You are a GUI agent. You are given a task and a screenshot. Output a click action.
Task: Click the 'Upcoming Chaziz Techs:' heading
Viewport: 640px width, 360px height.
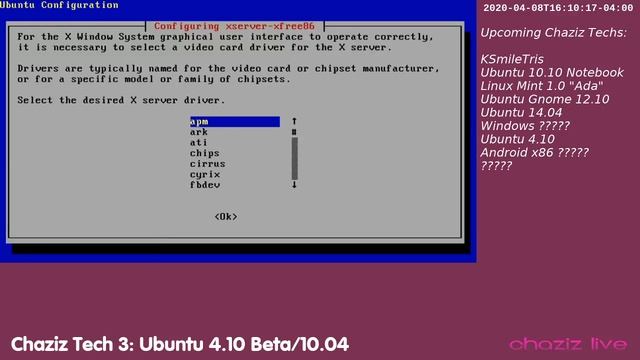tap(553, 33)
